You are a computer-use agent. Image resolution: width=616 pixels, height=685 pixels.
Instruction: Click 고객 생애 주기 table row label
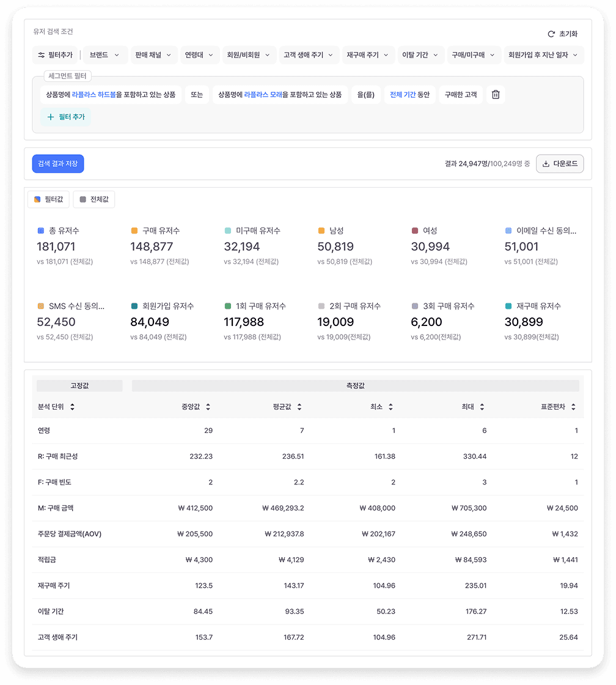pos(57,637)
